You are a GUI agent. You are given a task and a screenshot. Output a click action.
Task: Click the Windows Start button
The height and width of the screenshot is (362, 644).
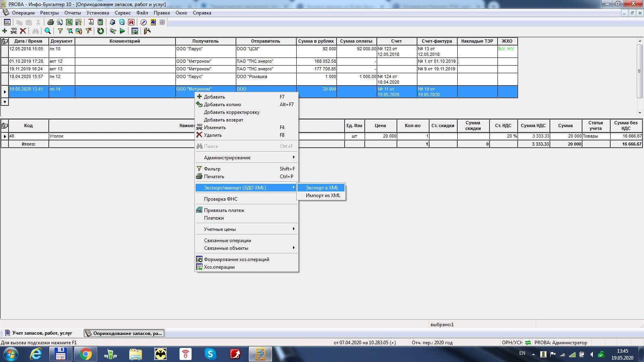tap(11, 354)
